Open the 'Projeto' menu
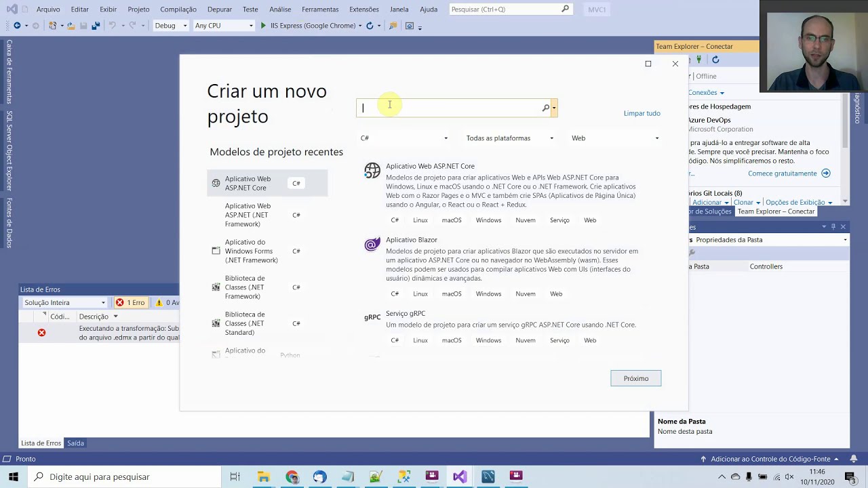Viewport: 868px width, 488px height. [x=138, y=9]
